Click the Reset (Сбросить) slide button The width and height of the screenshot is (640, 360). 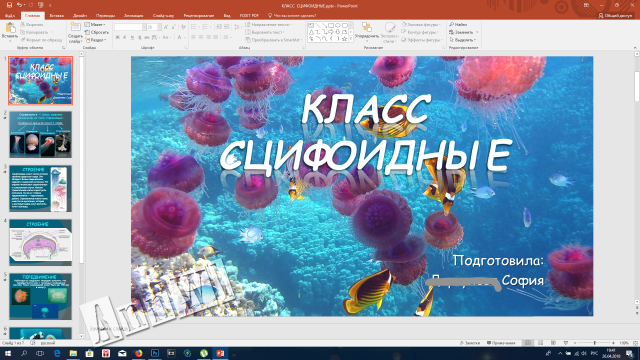tap(97, 32)
